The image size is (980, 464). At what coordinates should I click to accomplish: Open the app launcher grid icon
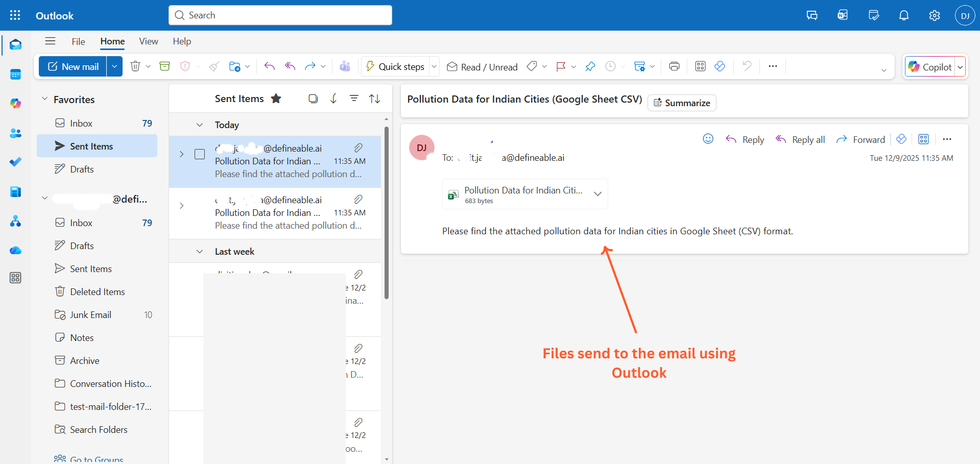(x=15, y=15)
